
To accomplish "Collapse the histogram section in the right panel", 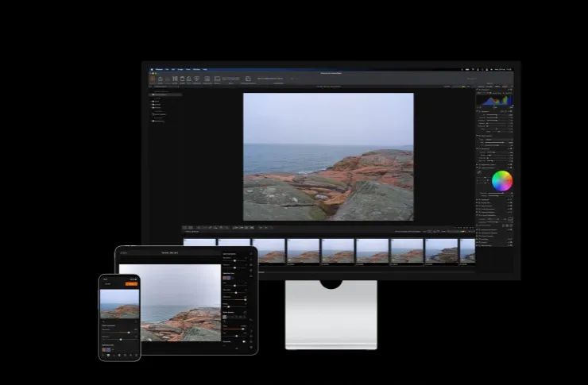I will point(478,90).
